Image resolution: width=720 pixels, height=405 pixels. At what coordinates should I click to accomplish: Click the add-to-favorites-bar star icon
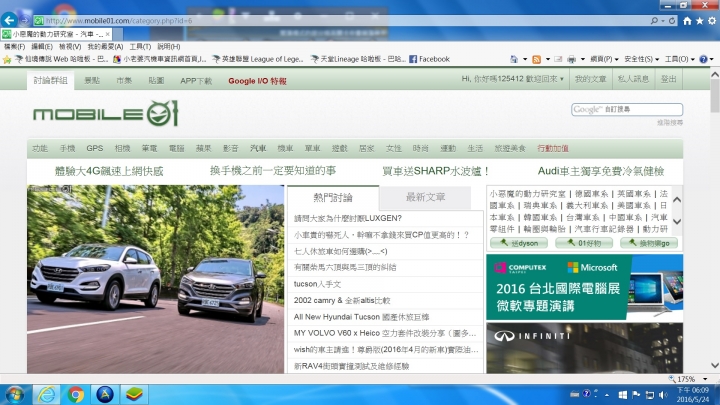tap(6, 59)
